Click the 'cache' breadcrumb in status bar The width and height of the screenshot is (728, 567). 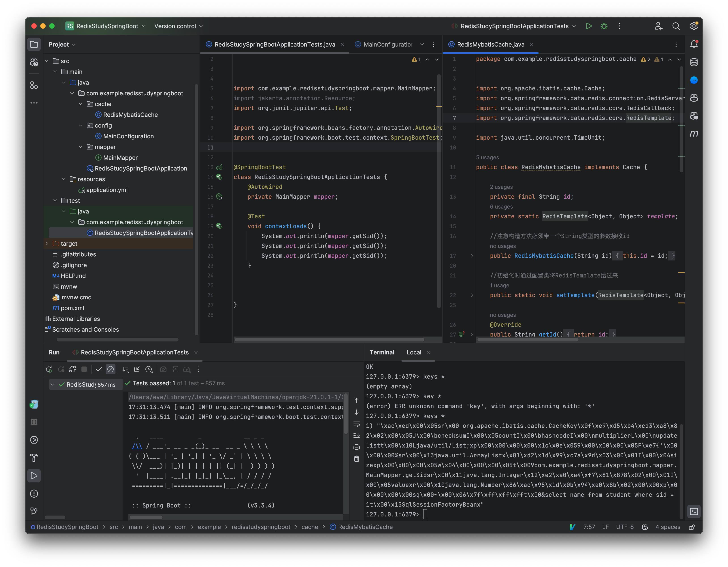pos(310,527)
